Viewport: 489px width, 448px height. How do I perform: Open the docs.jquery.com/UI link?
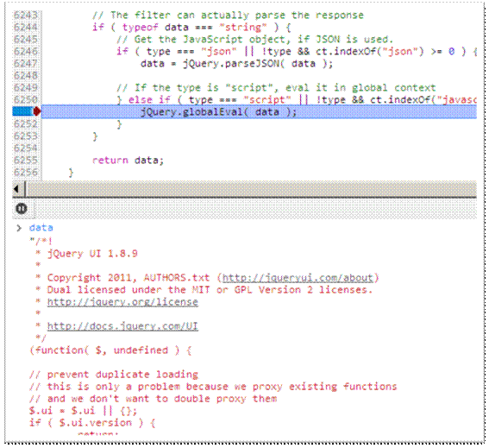coord(122,326)
